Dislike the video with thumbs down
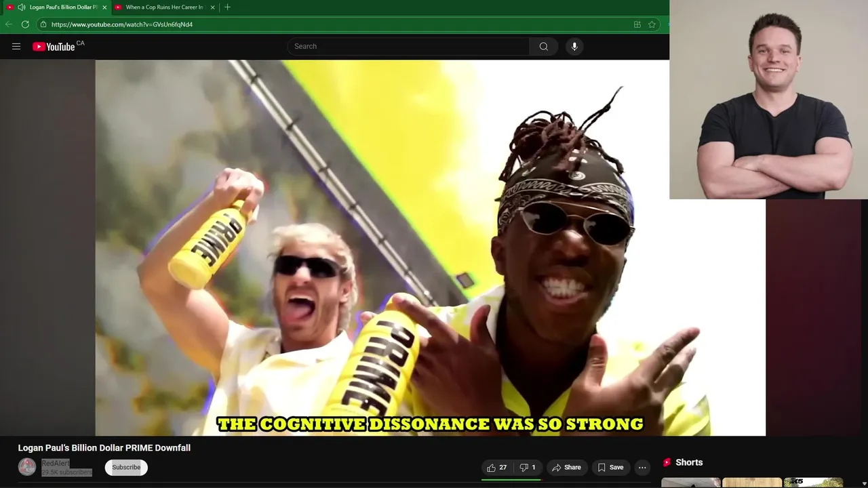This screenshot has width=868, height=488. click(x=528, y=468)
